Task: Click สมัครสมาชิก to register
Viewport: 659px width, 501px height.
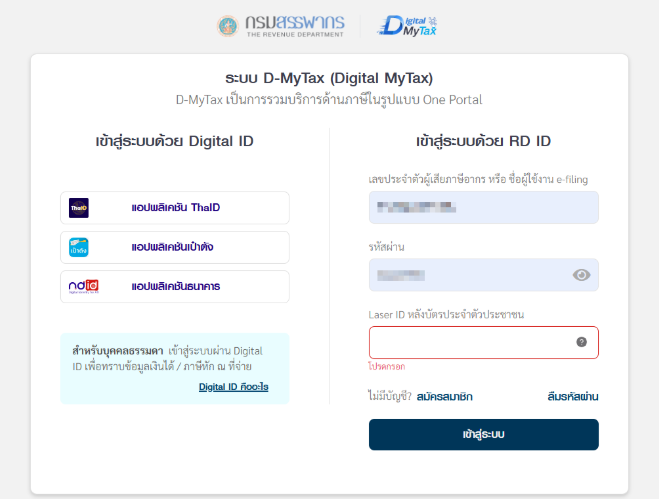Action: [444, 396]
